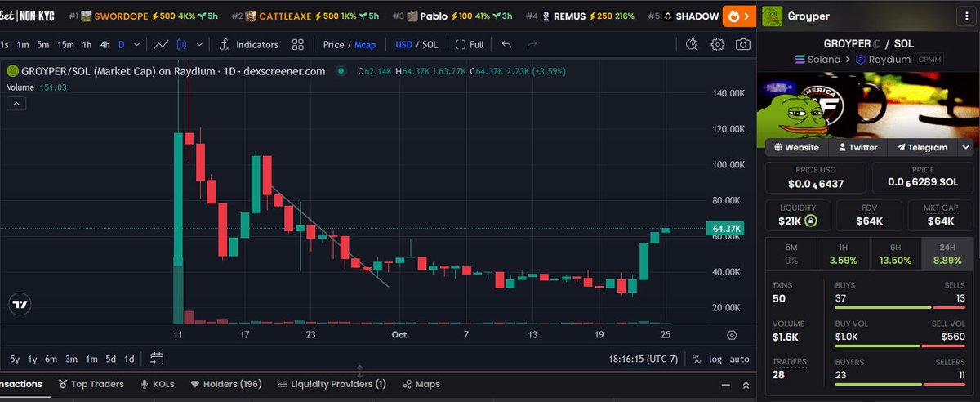
Task: Open the token Website link
Action: pos(796,148)
